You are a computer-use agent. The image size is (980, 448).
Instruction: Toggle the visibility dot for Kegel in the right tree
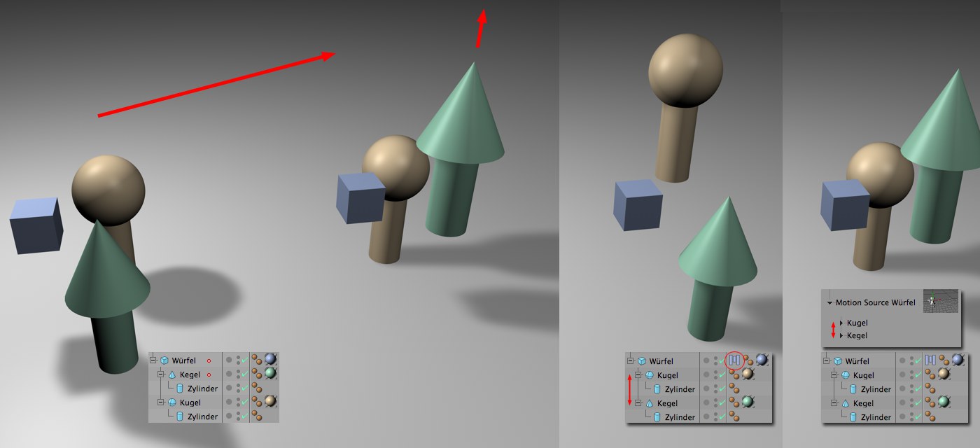[902, 402]
